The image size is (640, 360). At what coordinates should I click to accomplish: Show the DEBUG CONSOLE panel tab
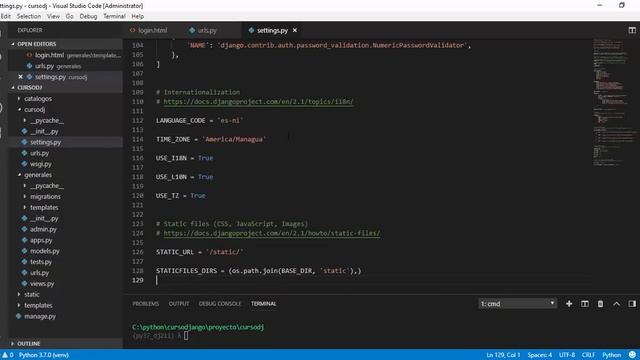(x=220, y=304)
